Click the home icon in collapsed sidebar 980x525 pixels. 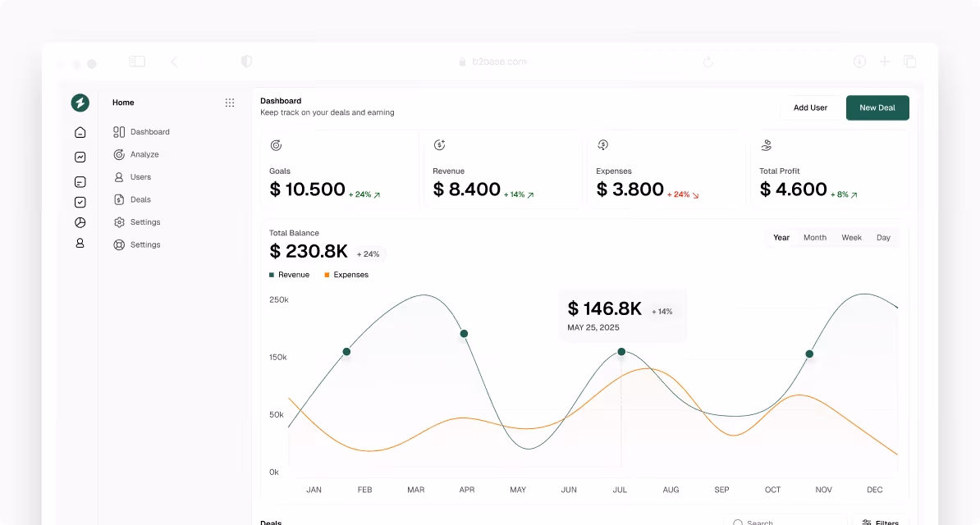point(80,131)
